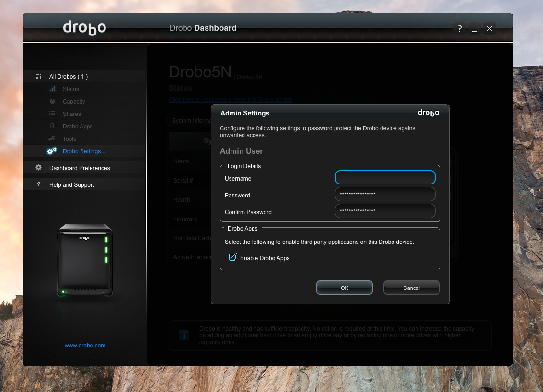Click into the Password field

(x=385, y=195)
